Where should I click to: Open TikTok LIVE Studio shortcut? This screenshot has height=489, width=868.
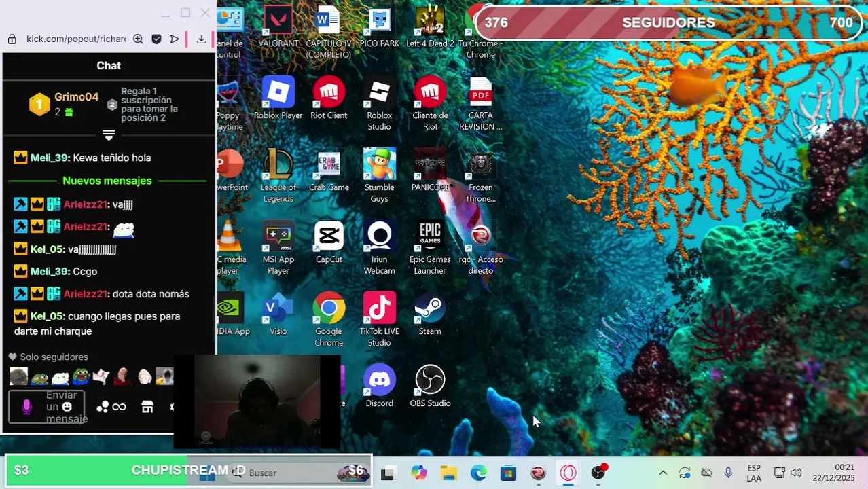click(379, 321)
